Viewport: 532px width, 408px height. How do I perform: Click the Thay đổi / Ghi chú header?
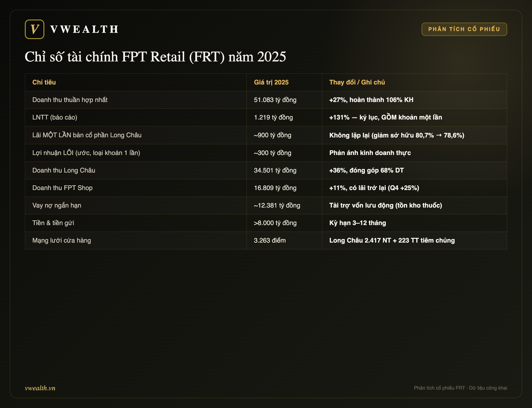click(357, 82)
